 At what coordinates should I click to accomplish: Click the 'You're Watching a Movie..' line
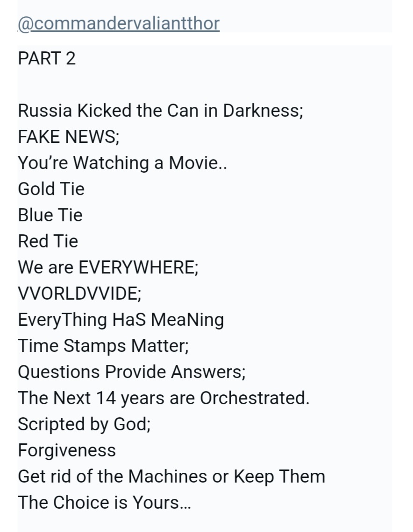tap(122, 163)
